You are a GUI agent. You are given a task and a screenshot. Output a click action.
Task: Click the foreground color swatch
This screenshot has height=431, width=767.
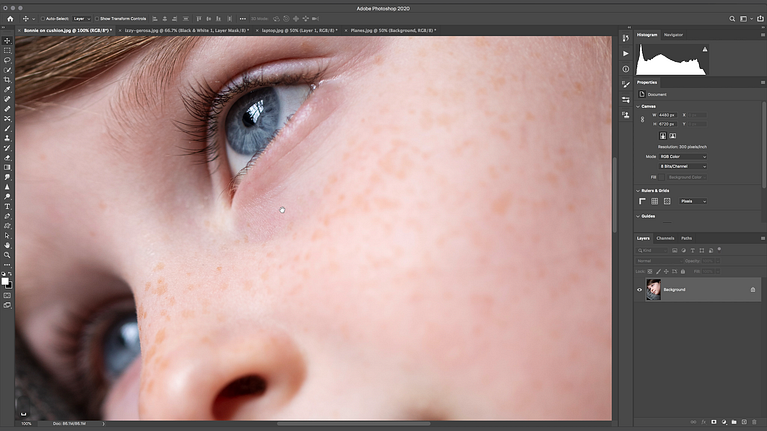point(5,281)
